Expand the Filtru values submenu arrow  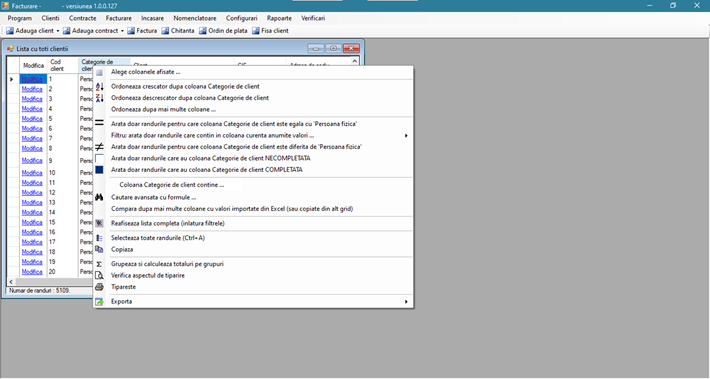point(406,135)
